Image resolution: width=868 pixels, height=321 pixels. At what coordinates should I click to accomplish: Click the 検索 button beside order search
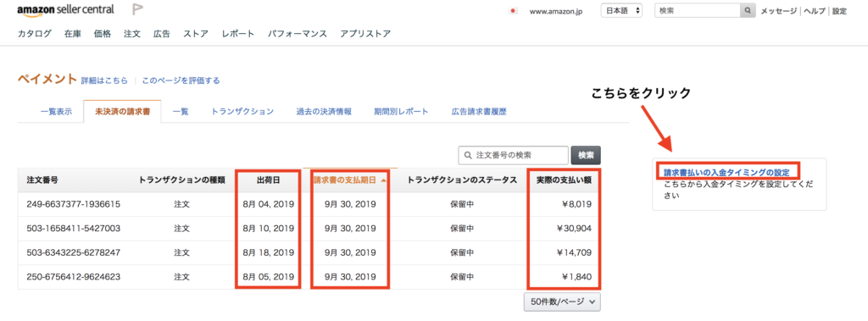click(586, 156)
